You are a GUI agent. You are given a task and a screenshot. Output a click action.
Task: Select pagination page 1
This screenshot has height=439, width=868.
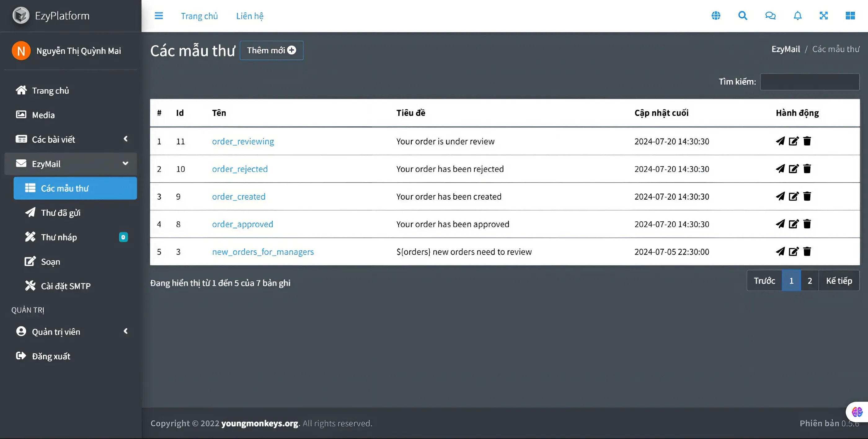pos(791,280)
